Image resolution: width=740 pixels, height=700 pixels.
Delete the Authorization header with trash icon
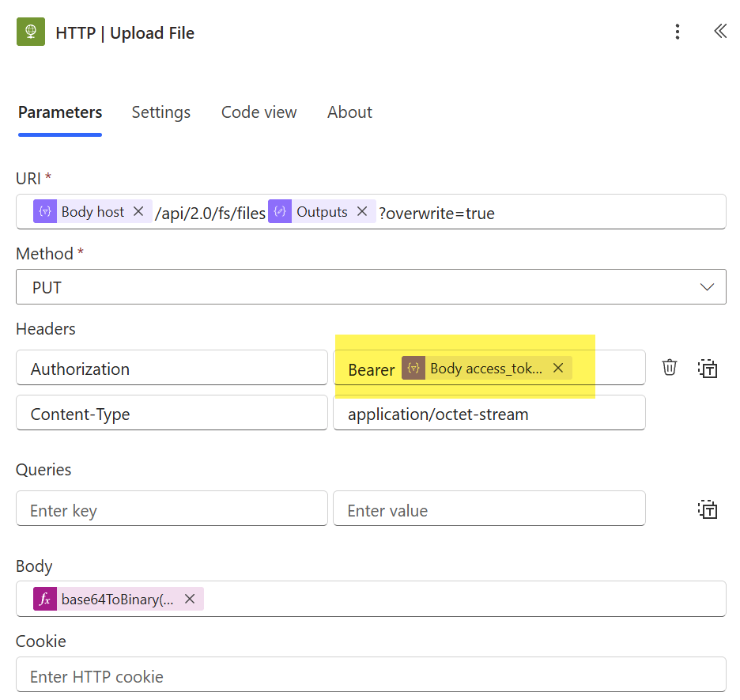tap(669, 367)
